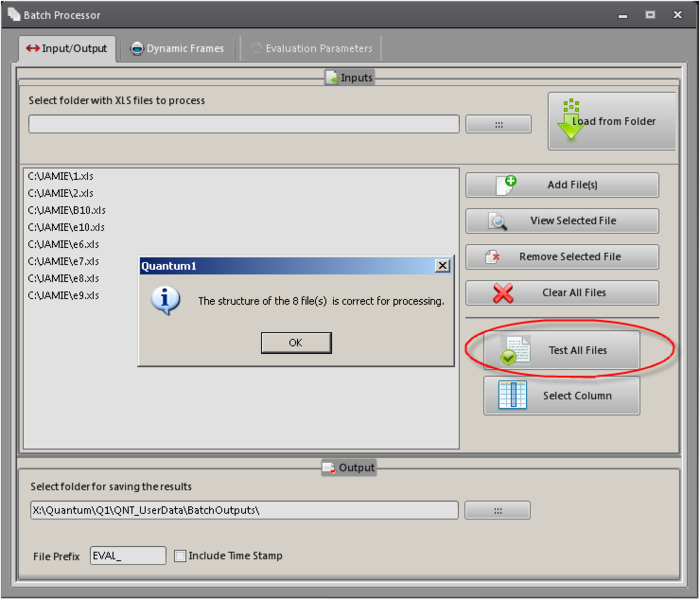Click the File Prefix text field
This screenshot has height=600, width=700.
point(128,556)
